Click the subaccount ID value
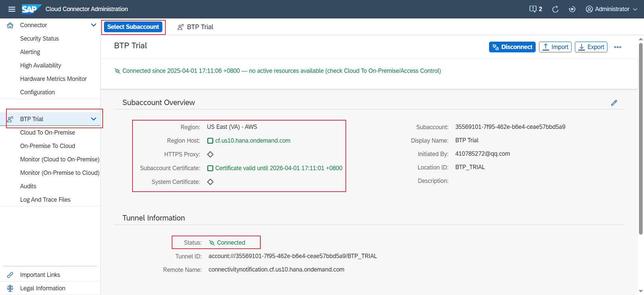644x295 pixels. [510, 127]
